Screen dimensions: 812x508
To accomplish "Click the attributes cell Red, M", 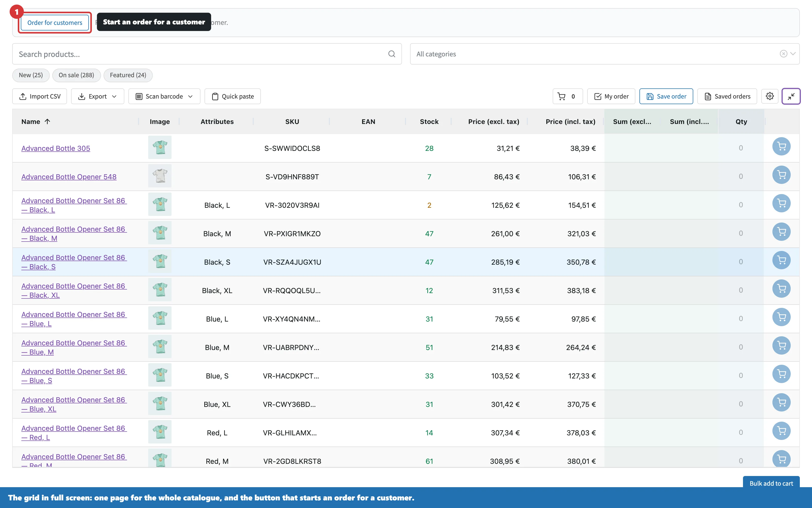I will (x=217, y=461).
